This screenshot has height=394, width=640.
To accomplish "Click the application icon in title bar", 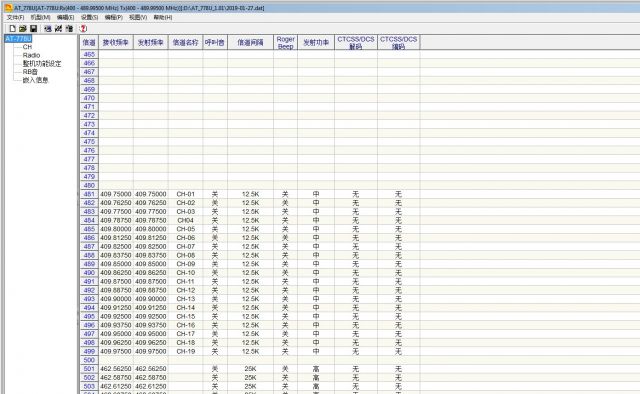I will coord(8,8).
